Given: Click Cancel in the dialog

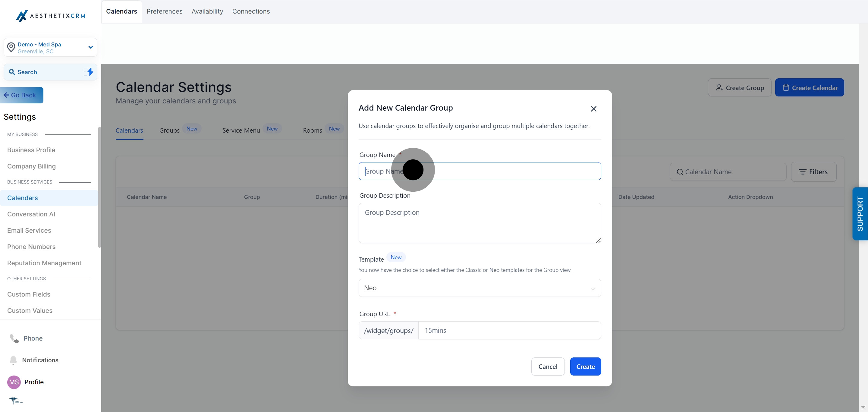Looking at the screenshot, I should (548, 366).
